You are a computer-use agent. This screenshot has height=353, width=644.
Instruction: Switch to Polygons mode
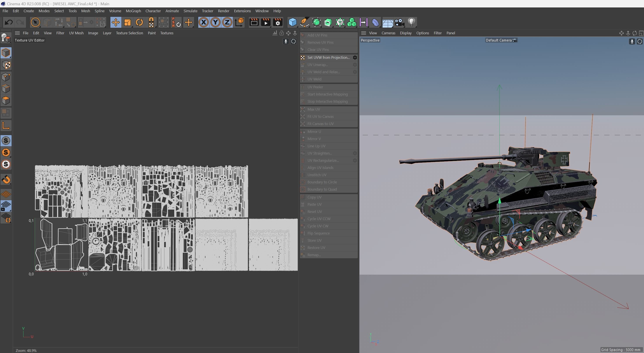click(6, 101)
